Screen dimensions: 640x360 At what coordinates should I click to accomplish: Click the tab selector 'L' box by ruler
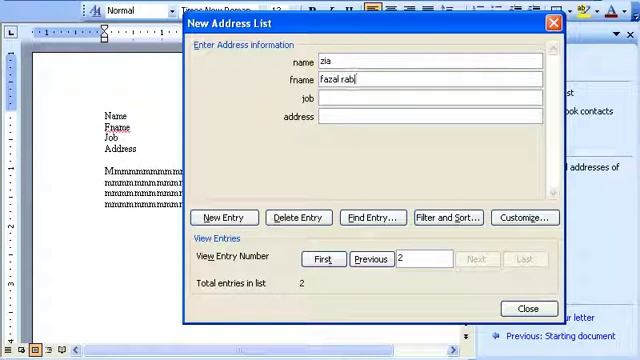(x=11, y=32)
